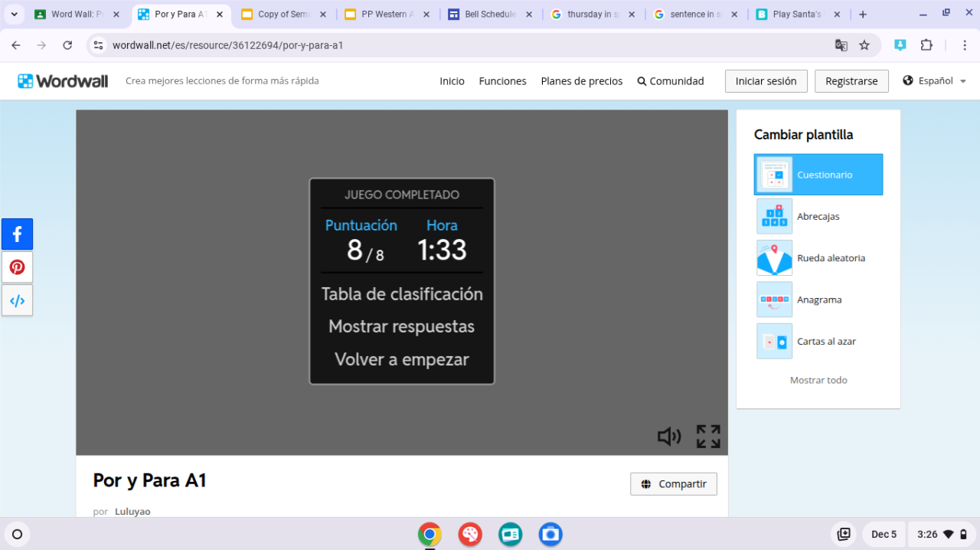Open the Funciones menu link
This screenshot has height=550, width=980.
pos(502,81)
